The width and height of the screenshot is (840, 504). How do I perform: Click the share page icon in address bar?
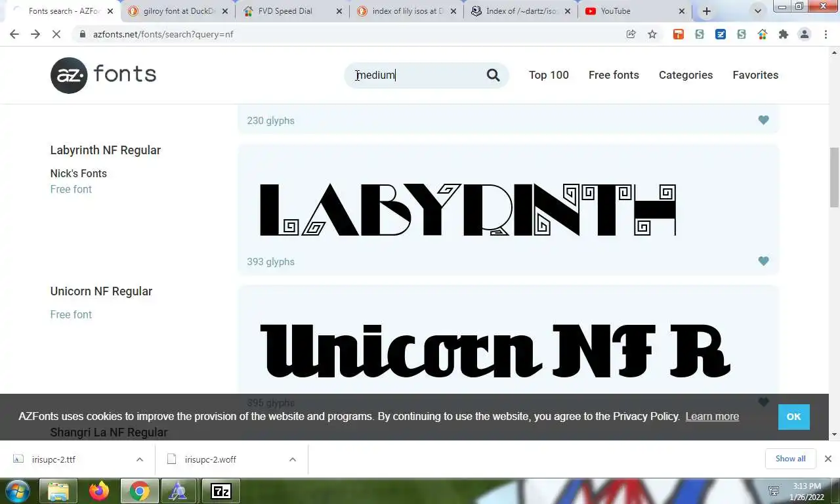coord(631,34)
